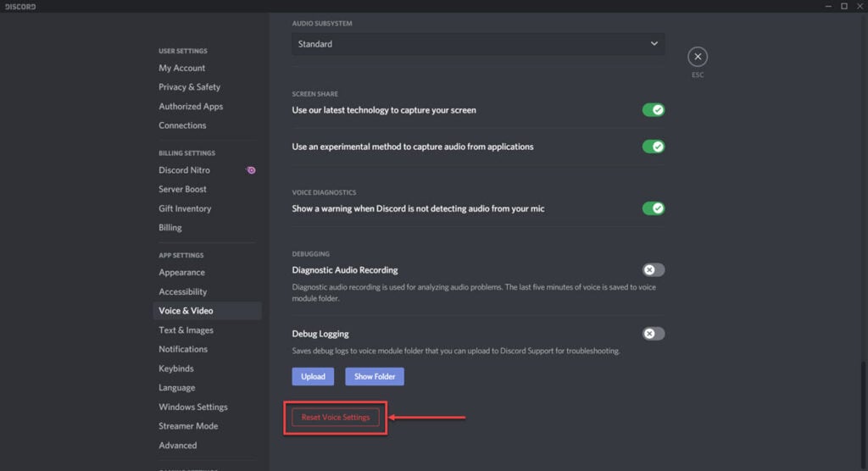
Task: Turn off mic detection warning toggle
Action: (x=654, y=208)
